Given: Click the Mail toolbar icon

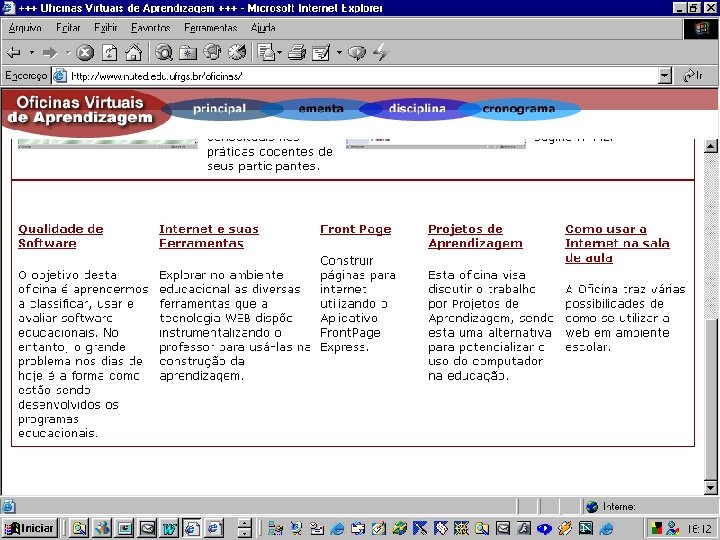Looking at the screenshot, I should (266, 53).
